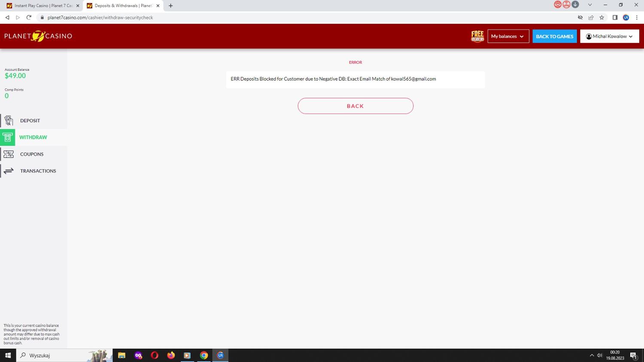Open the purple infinity app on taskbar
644x362 pixels.
(138, 355)
